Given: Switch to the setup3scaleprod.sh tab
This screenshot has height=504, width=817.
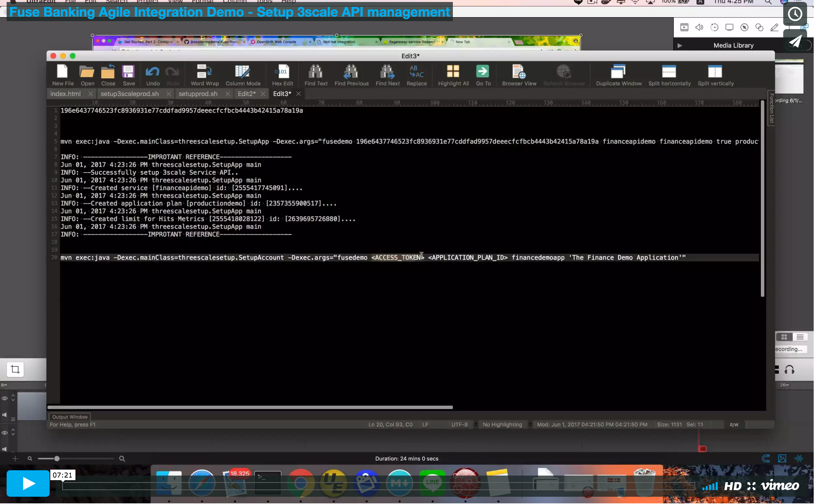Looking at the screenshot, I should [x=130, y=94].
